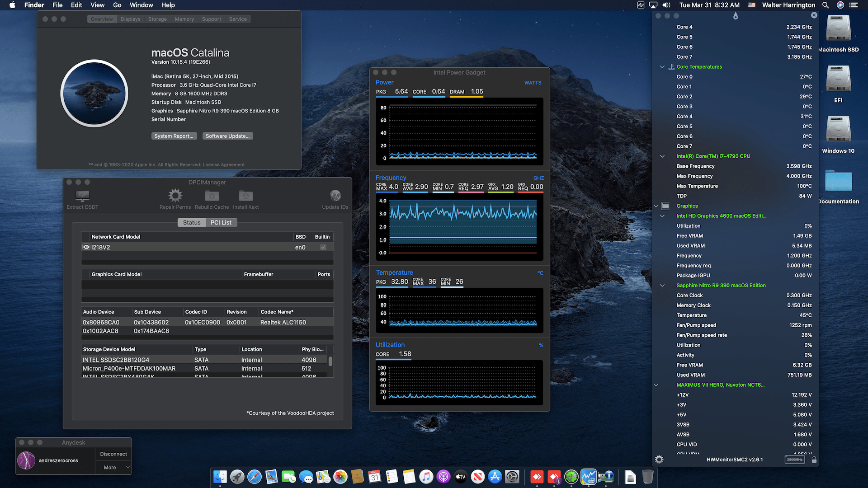The image size is (868, 488).
Task: Collapse the Core Temperatures section
Action: pyautogui.click(x=662, y=67)
